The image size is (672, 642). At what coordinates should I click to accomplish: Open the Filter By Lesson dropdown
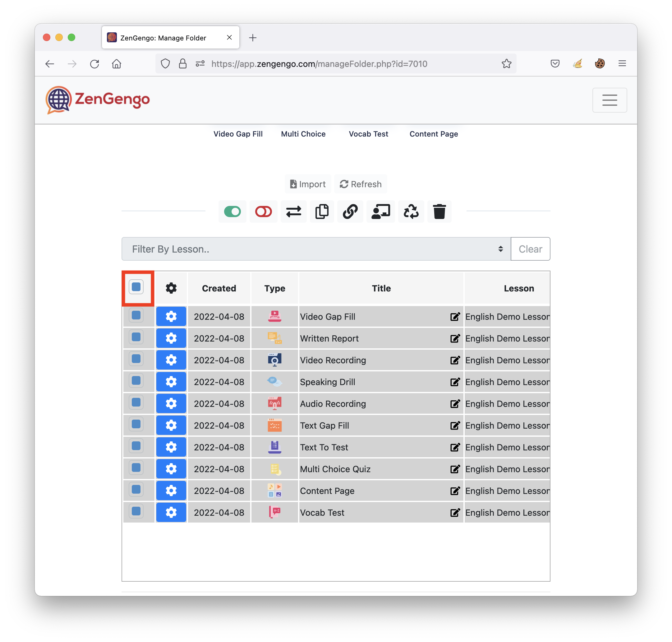[316, 249]
